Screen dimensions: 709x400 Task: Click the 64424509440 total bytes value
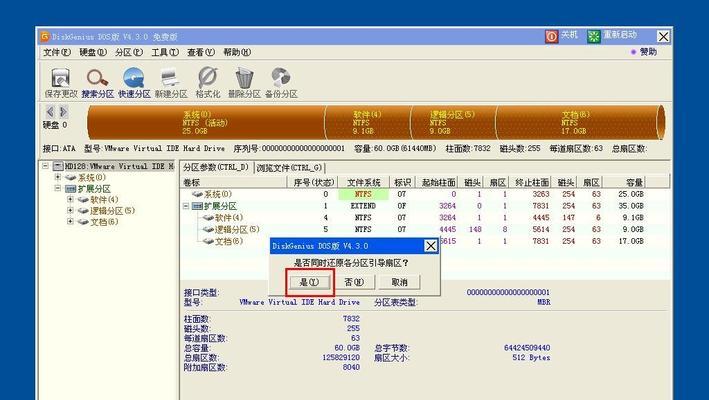[527, 348]
